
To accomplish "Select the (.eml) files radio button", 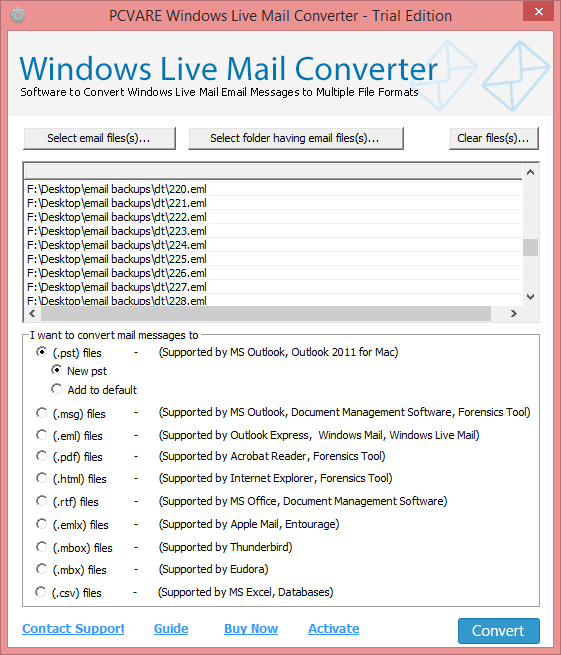I will coord(41,435).
